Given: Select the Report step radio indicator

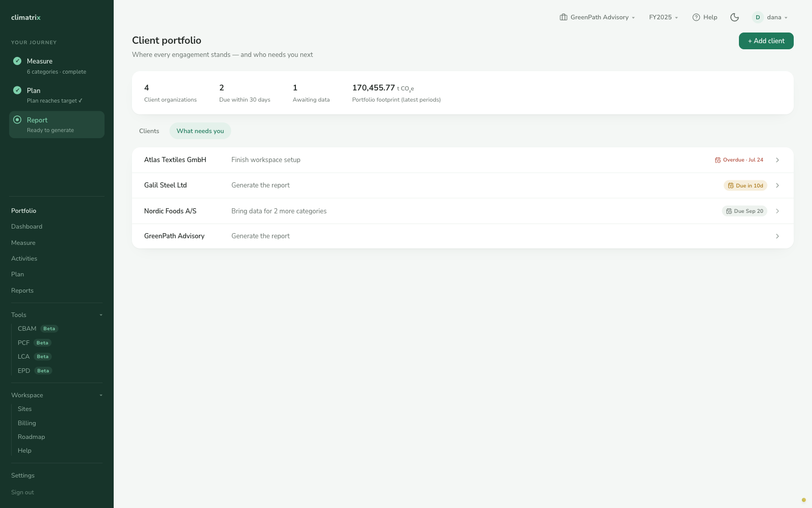Looking at the screenshot, I should (x=17, y=120).
